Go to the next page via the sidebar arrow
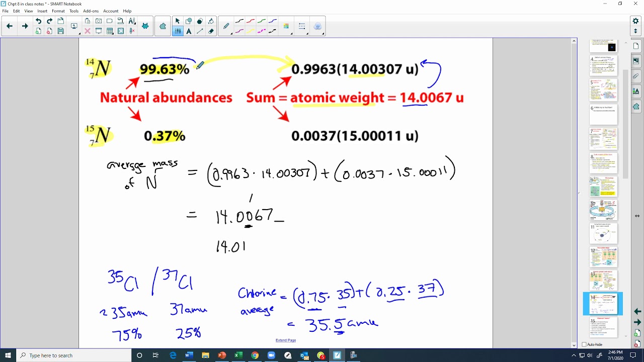Image resolution: width=644 pixels, height=362 pixels. pyautogui.click(x=637, y=322)
